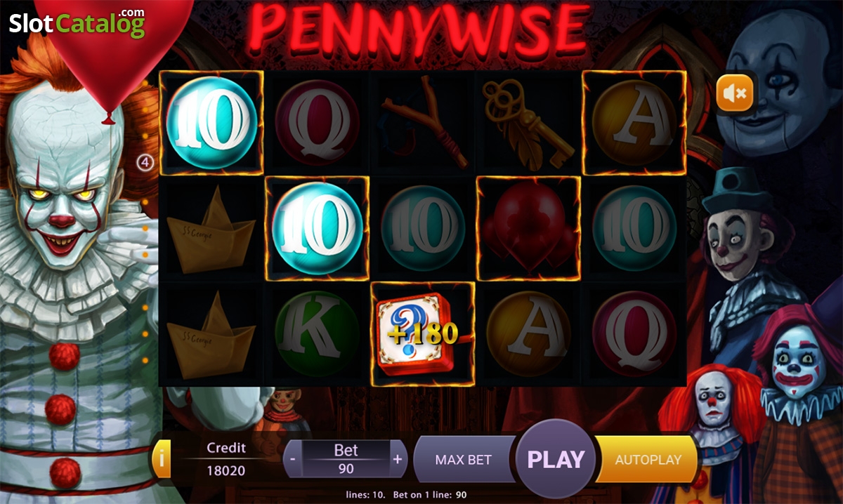Select line indicator number 4
Viewport: 843px width, 504px height.
coord(145,163)
